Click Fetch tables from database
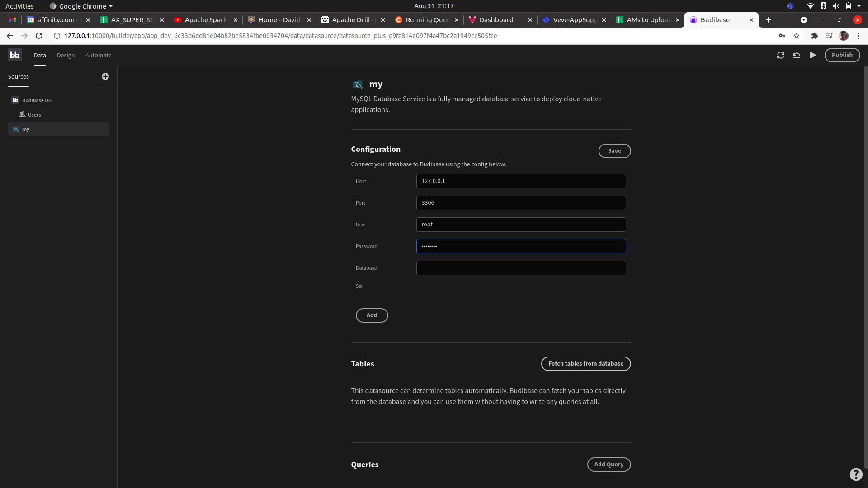Viewport: 868px width, 488px height. click(586, 363)
